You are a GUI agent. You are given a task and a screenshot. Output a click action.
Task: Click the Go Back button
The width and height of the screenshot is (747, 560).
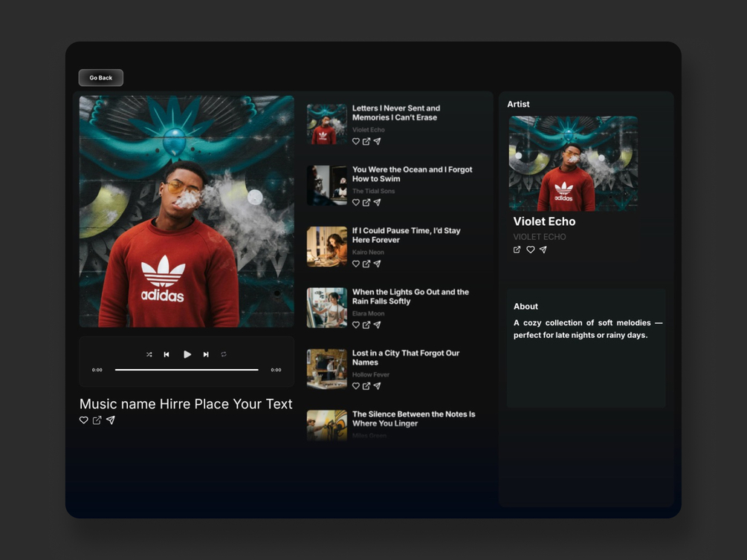point(100,78)
